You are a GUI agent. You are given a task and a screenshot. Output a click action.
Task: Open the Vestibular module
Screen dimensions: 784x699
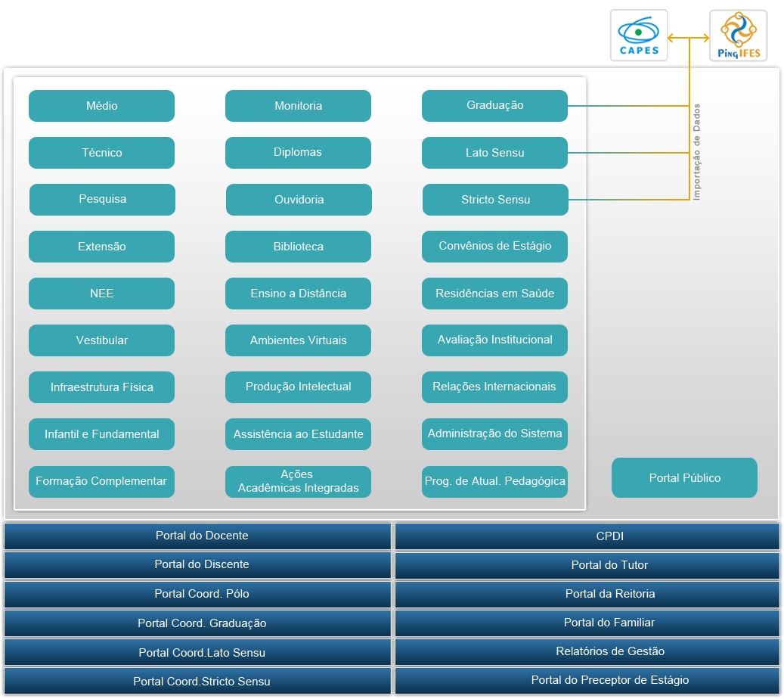[101, 340]
